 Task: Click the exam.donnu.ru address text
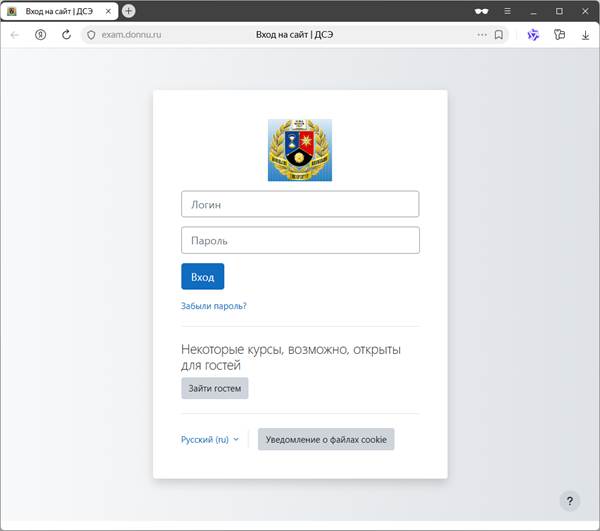tap(131, 35)
